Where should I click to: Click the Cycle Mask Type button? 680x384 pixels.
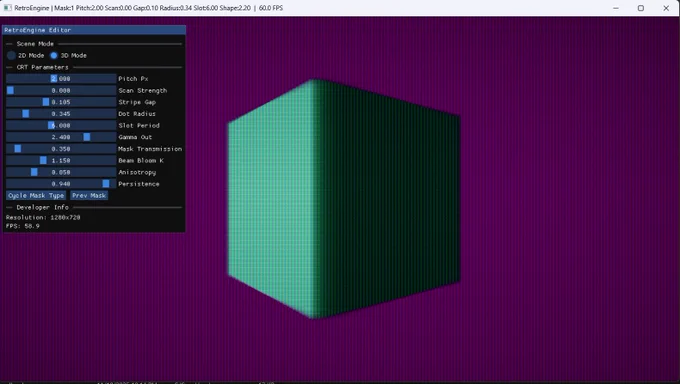coord(36,196)
